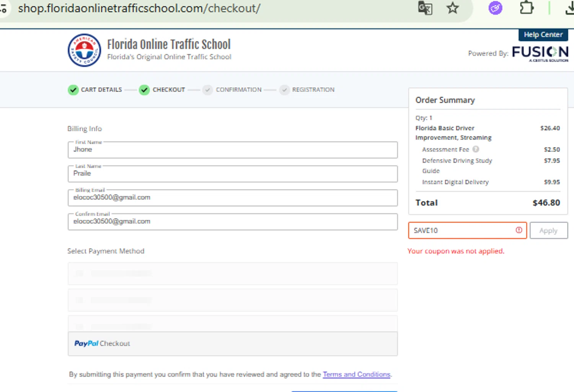Image resolution: width=574 pixels, height=392 pixels.
Task: Click the $7.95 study guide price
Action: tap(552, 161)
